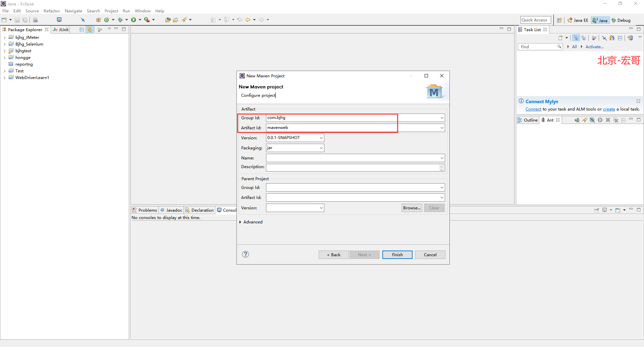
Task: Toggle Show Only My Tasks icon
Action: point(612,38)
